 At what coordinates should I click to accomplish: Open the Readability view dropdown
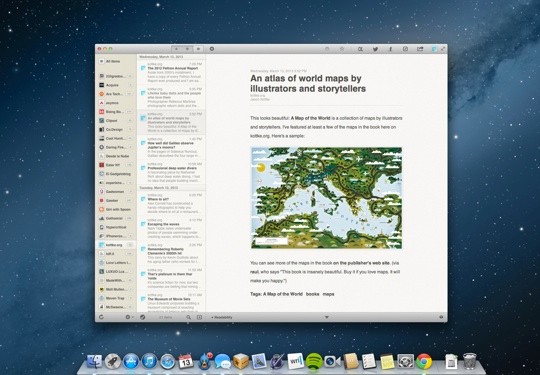point(222,317)
